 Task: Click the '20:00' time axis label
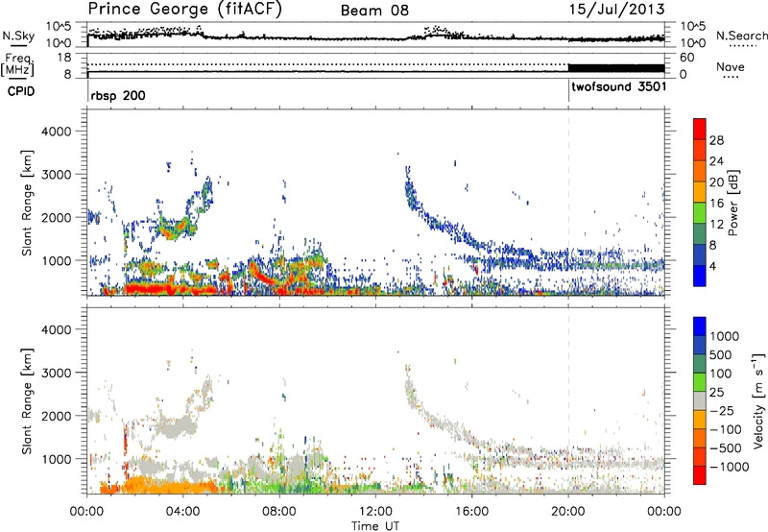click(x=568, y=511)
